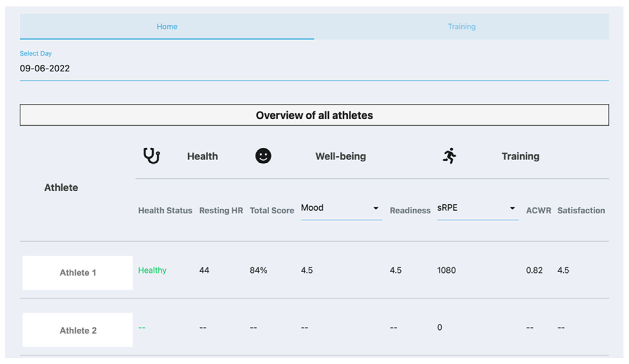The width and height of the screenshot is (629, 364).
Task: Click the Readiness column header
Action: click(410, 211)
